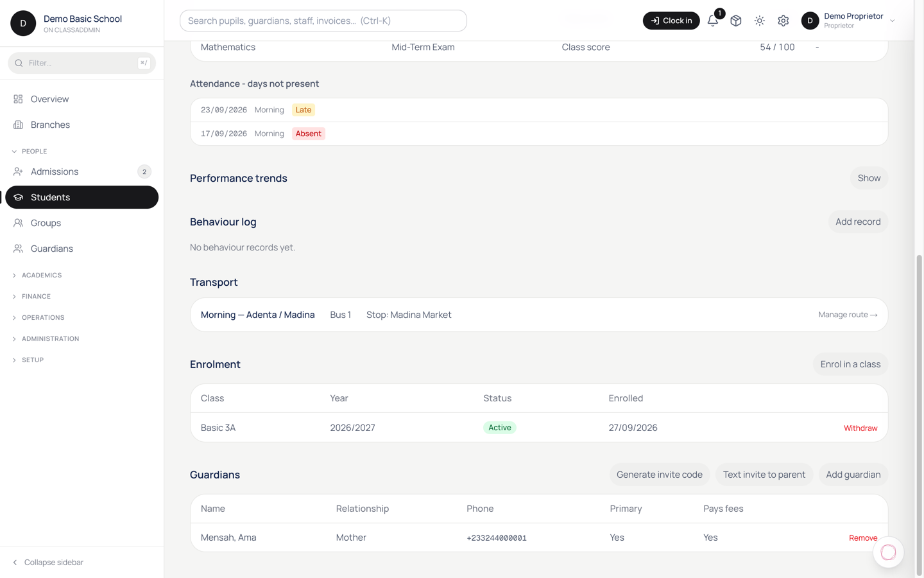Remove guardian Mensah, Ama
The height and width of the screenshot is (578, 924).
coord(863,538)
